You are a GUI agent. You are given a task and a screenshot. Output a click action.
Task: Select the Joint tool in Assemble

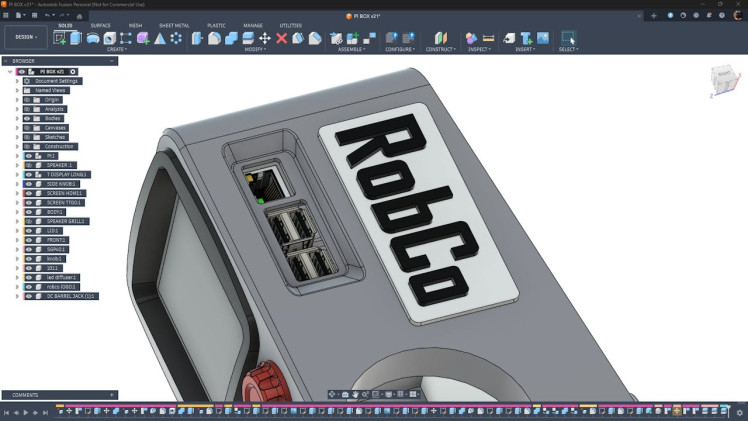(369, 38)
